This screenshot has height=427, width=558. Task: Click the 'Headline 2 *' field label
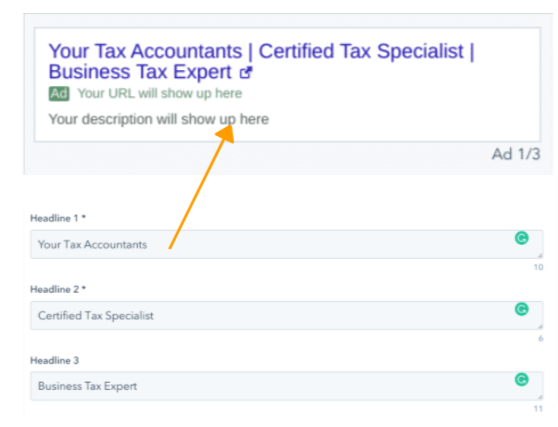(x=58, y=289)
